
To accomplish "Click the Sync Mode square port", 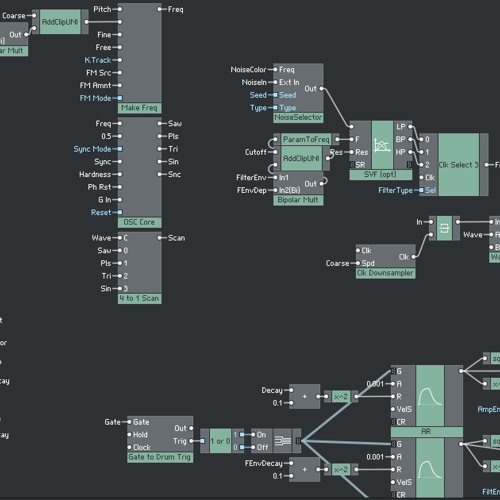I will [120, 149].
